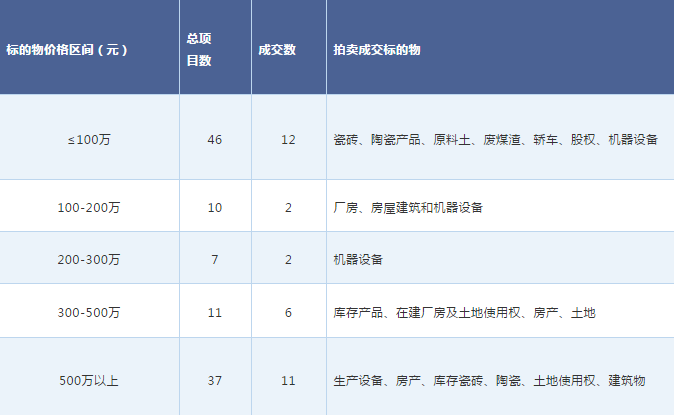The width and height of the screenshot is (674, 415).
Task: Click the 总项目数 column header
Action: coord(199,49)
